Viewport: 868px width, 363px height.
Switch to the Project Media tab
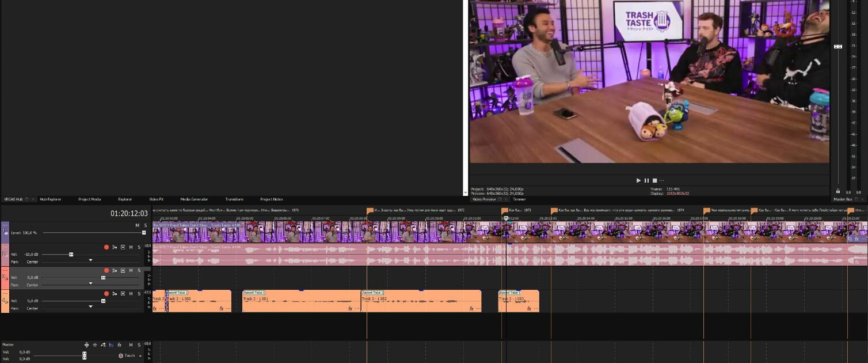point(90,199)
